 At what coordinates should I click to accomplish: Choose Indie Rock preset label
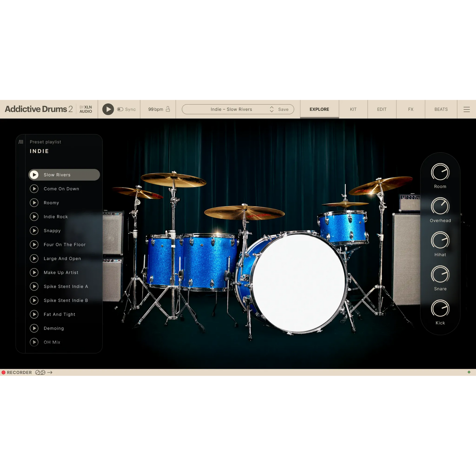56,216
